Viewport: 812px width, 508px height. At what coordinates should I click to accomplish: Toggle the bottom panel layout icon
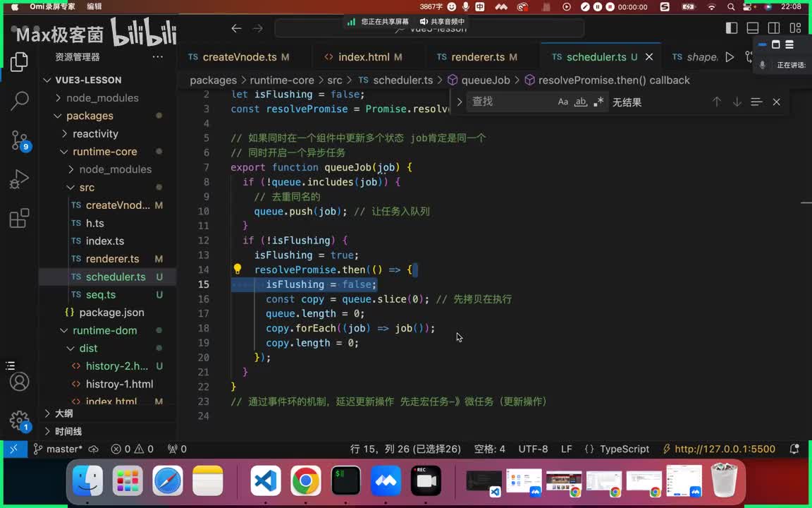click(753, 28)
